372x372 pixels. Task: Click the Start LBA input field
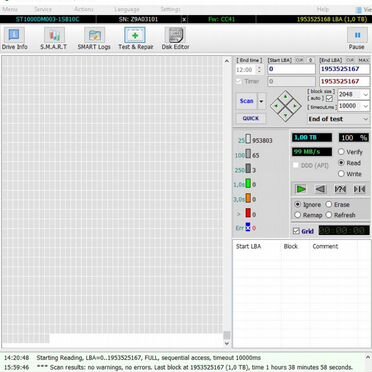291,69
